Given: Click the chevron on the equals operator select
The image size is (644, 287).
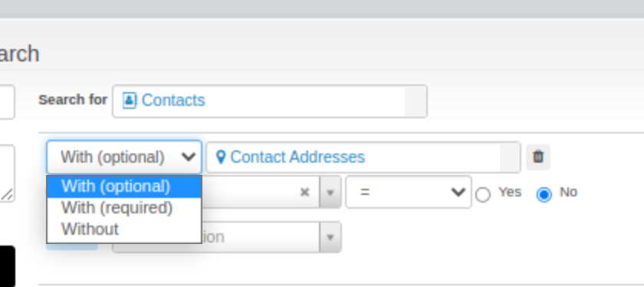Looking at the screenshot, I should [x=458, y=192].
